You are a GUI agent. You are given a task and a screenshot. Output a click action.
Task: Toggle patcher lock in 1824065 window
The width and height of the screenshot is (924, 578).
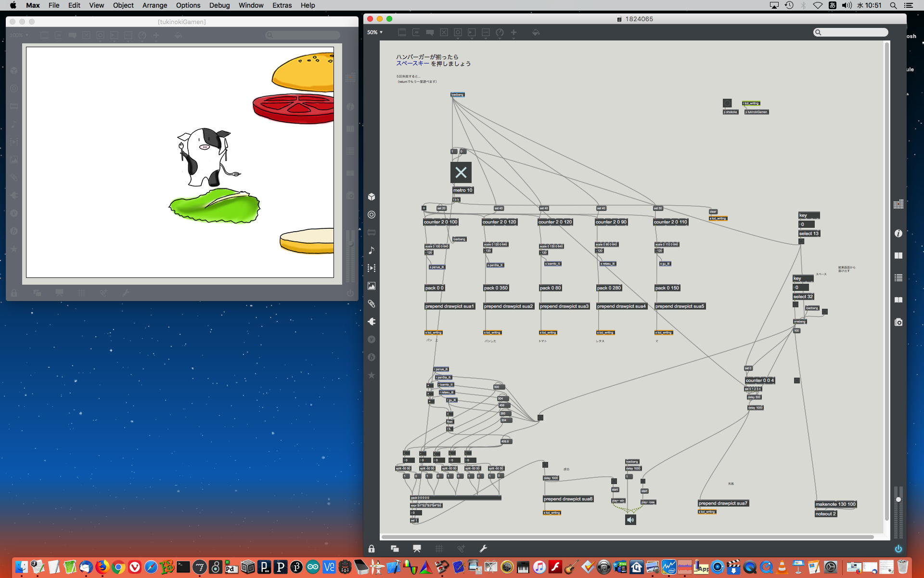372,549
